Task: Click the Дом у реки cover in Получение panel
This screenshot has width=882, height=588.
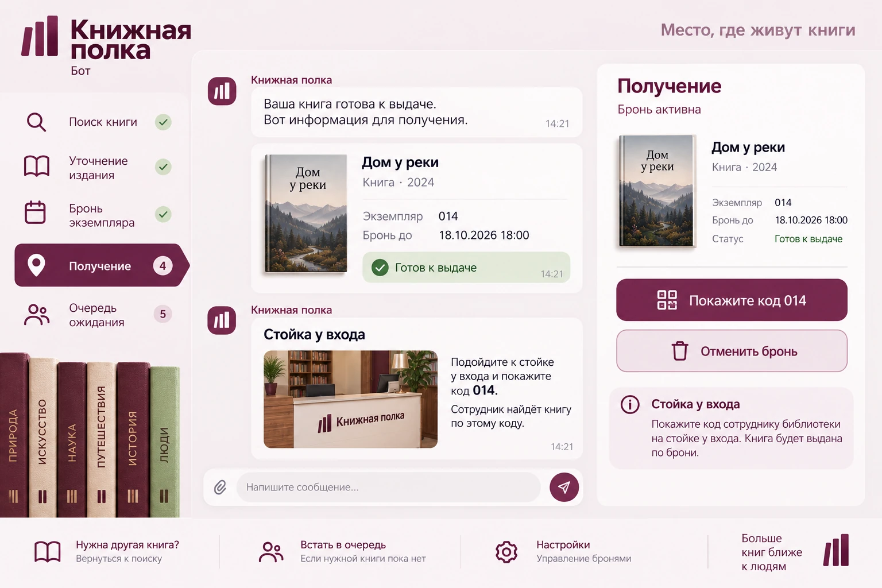Action: coord(657,191)
